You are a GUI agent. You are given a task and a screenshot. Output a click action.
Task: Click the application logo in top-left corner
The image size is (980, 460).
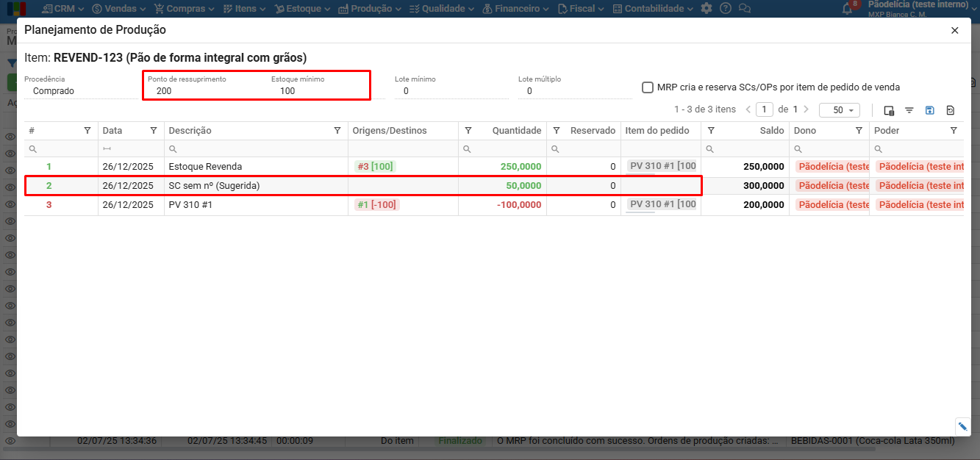15,9
